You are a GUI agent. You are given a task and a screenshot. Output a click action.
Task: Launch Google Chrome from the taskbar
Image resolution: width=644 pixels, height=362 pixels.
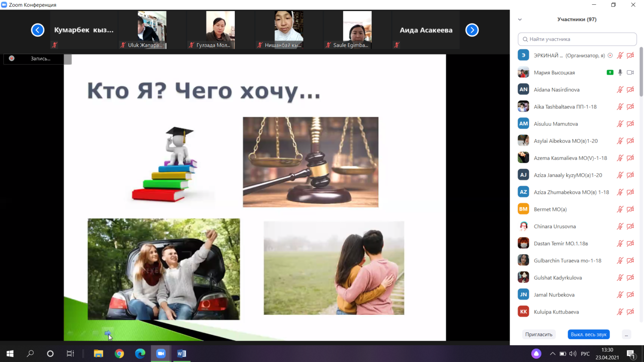pyautogui.click(x=119, y=353)
